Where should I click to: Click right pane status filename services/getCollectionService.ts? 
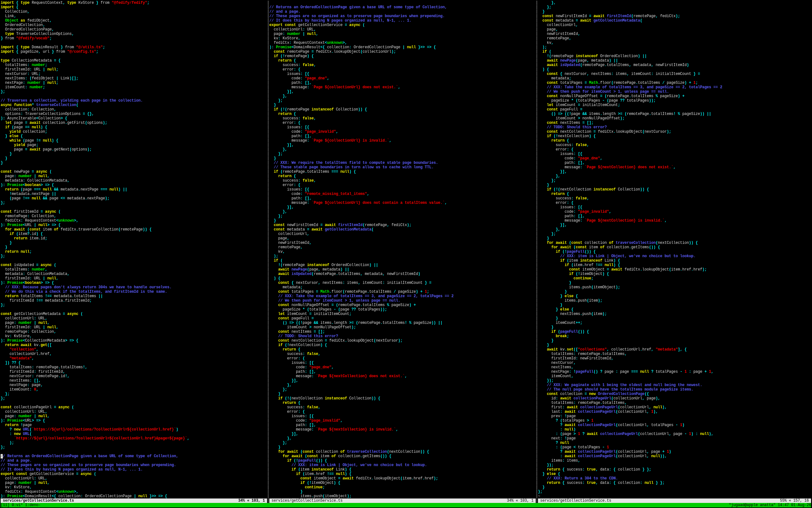(575, 501)
